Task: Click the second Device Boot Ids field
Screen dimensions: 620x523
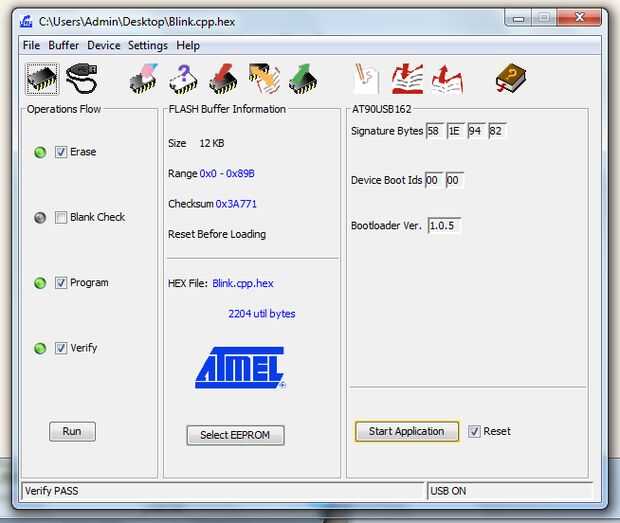Action: [x=454, y=180]
